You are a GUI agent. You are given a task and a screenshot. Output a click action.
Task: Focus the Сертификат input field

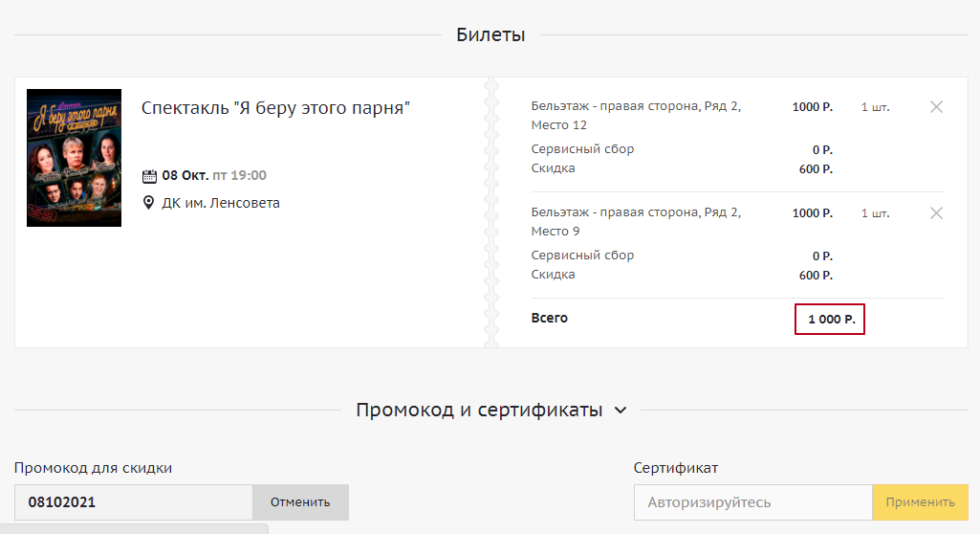point(752,502)
